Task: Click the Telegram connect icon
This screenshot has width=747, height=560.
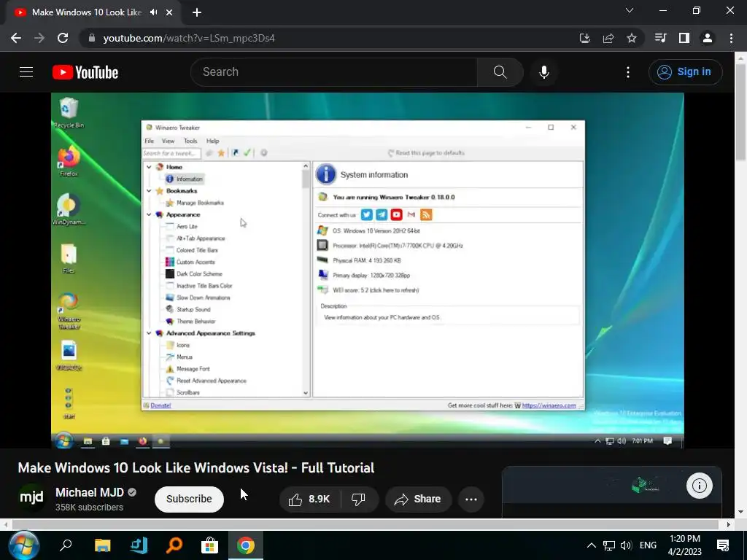Action: click(x=382, y=215)
